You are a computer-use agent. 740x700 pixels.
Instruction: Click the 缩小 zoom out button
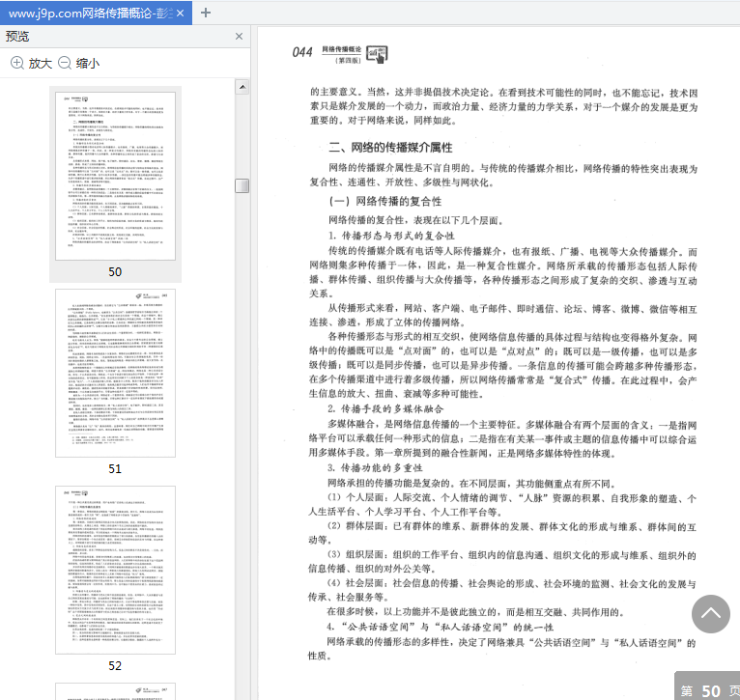click(x=79, y=63)
